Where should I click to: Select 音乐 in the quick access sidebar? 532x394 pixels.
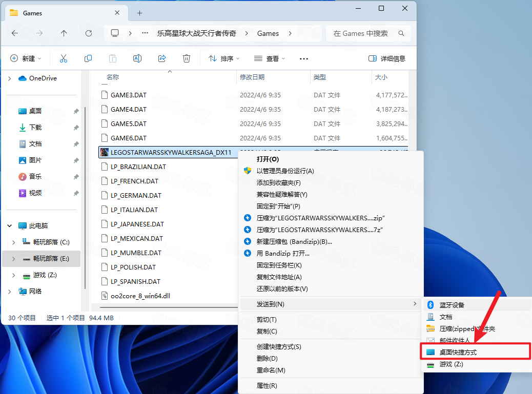35,177
